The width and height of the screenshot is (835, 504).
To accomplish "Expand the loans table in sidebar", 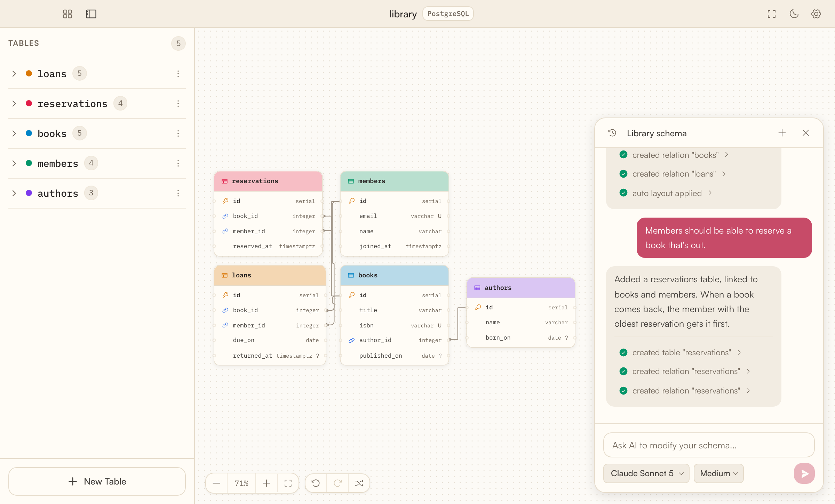I will click(14, 74).
